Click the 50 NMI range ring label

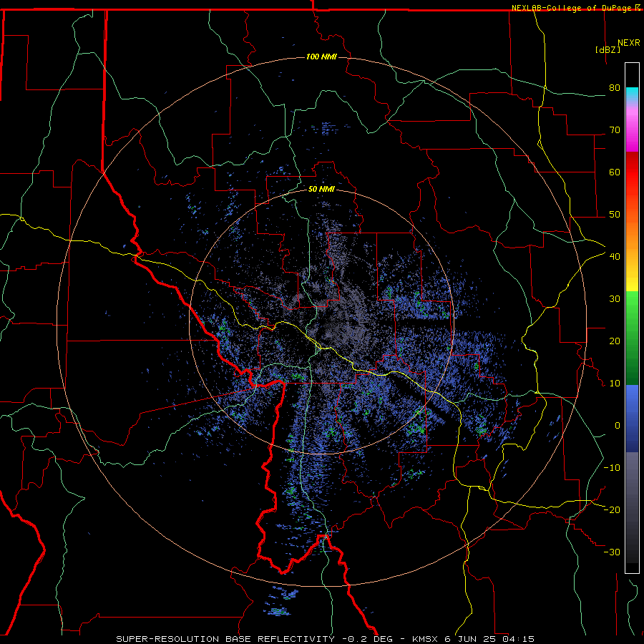tap(321, 190)
